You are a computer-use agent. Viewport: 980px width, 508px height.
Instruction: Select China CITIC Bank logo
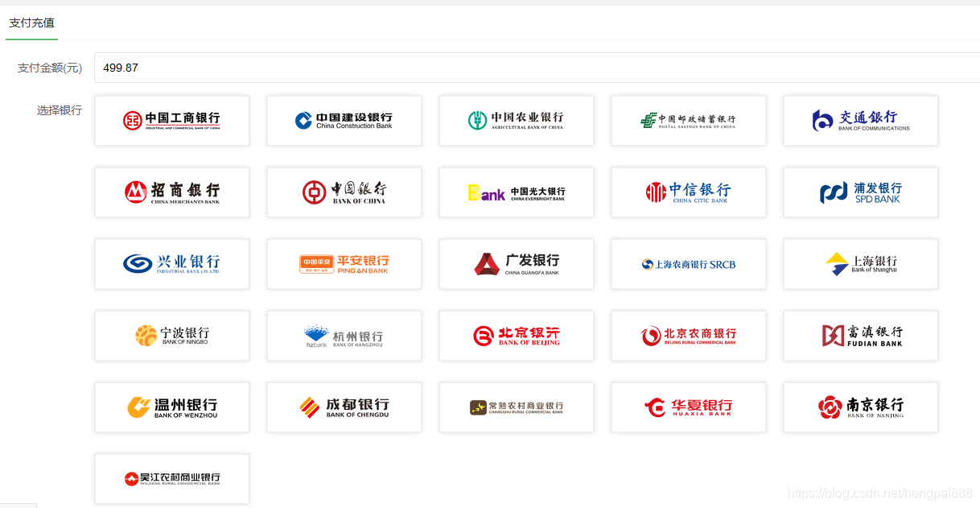pyautogui.click(x=689, y=192)
